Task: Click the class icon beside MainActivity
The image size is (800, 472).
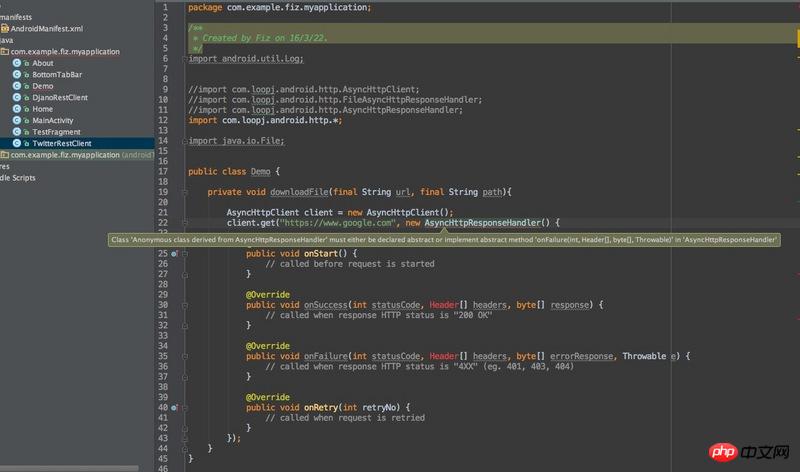Action: point(17,120)
